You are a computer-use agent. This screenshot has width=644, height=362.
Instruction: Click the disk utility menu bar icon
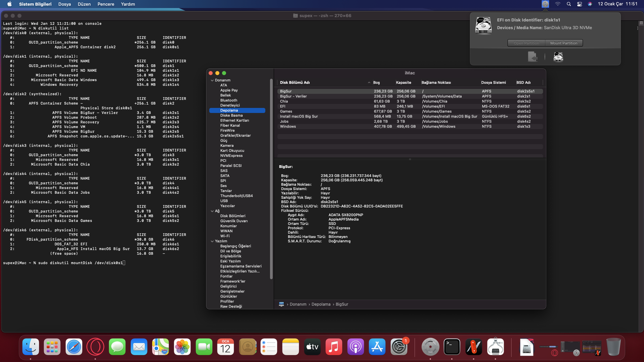(x=545, y=4)
